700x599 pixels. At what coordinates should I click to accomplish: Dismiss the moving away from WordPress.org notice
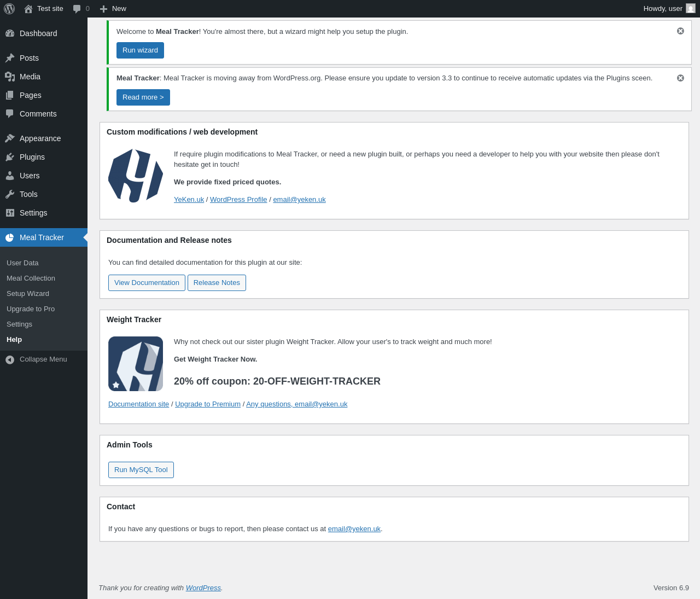pos(680,78)
